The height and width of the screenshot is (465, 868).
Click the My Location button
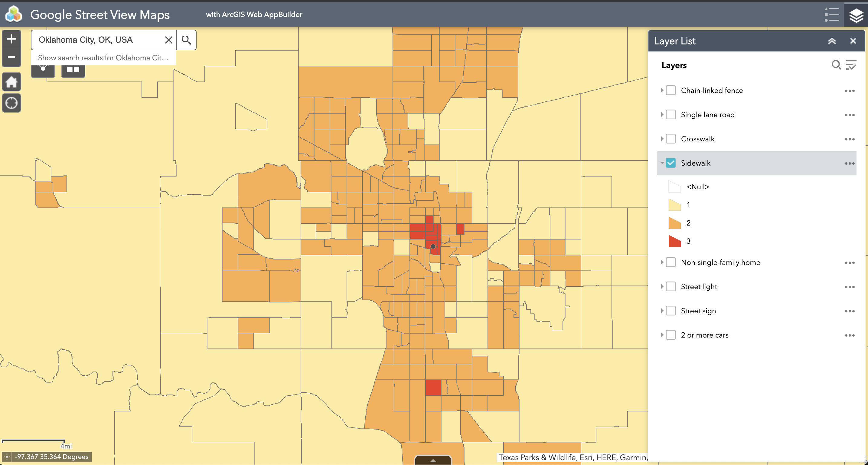pos(11,103)
